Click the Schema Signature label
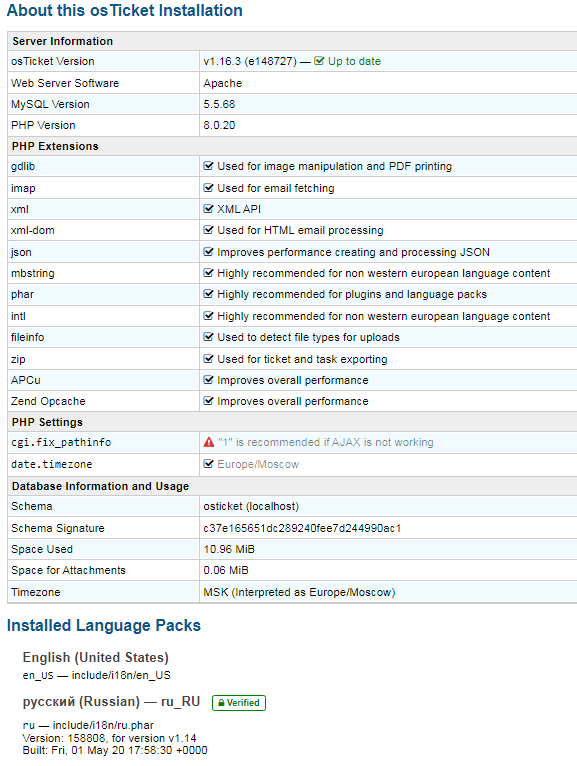 click(58, 528)
